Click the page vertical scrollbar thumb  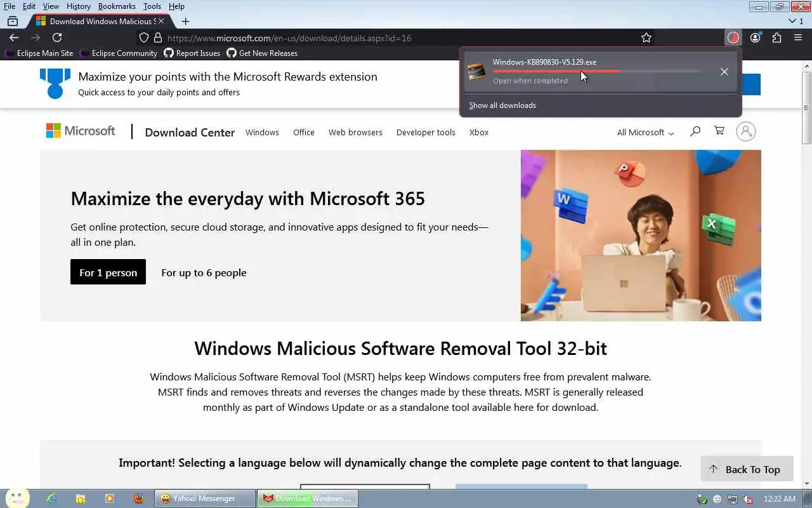[807, 107]
